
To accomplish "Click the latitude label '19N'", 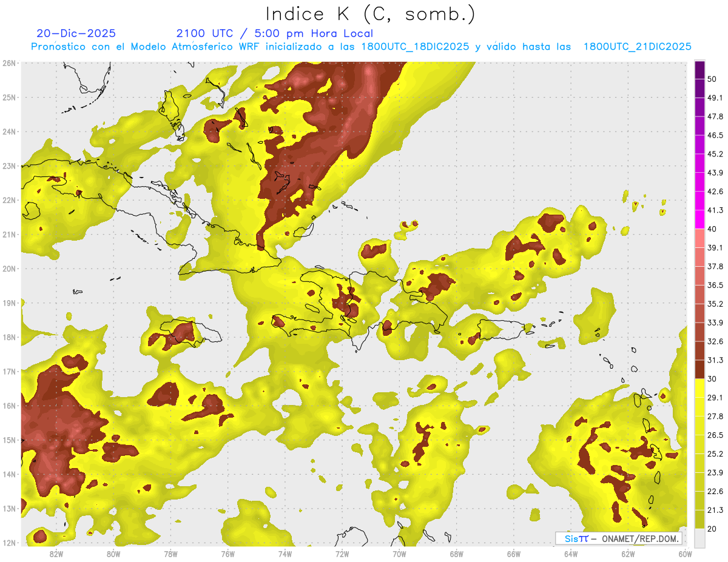I will [x=9, y=303].
